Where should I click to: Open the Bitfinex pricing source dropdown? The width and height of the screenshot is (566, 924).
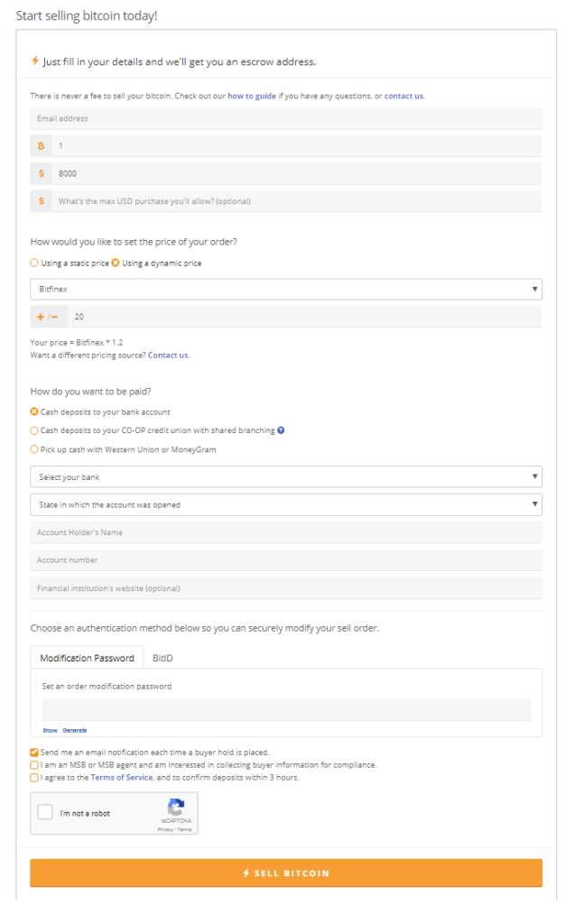pyautogui.click(x=285, y=290)
